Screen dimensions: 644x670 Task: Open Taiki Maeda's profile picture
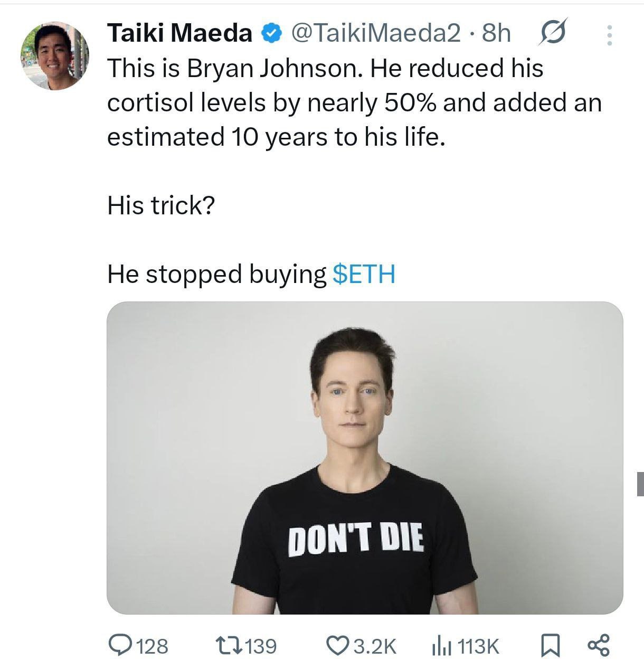point(54,56)
